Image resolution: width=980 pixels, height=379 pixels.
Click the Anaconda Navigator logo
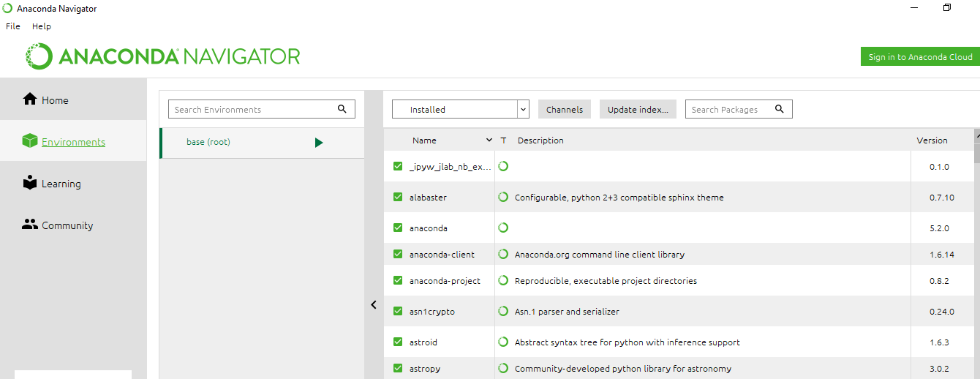pos(163,56)
